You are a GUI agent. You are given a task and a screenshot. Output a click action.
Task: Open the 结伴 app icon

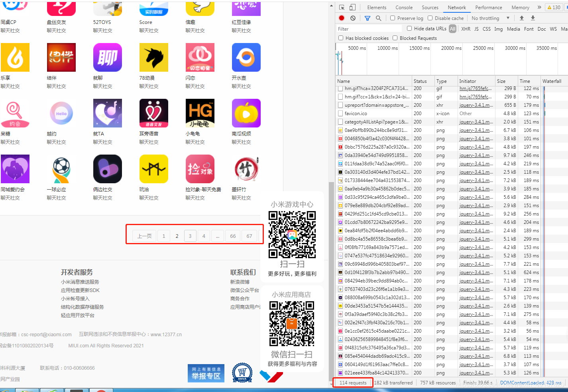click(61, 57)
